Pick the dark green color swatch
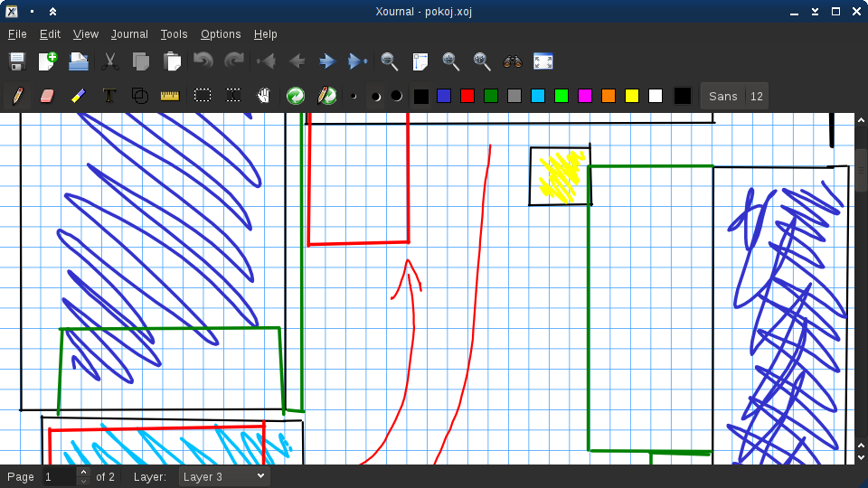Image resolution: width=868 pixels, height=488 pixels. pos(491,97)
